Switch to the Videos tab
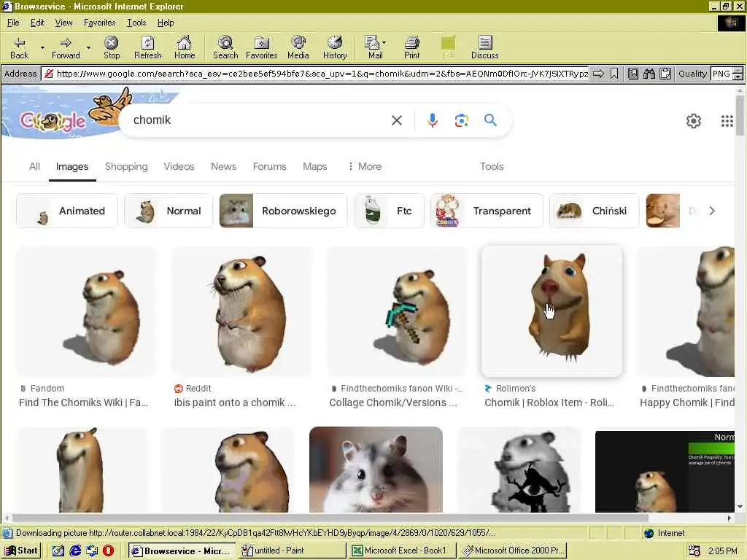Viewport: 747px width, 560px height. [179, 166]
